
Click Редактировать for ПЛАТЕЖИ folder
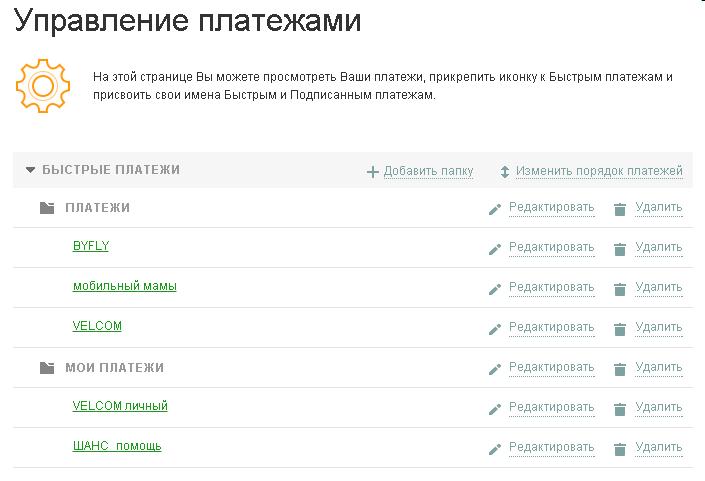pos(551,208)
